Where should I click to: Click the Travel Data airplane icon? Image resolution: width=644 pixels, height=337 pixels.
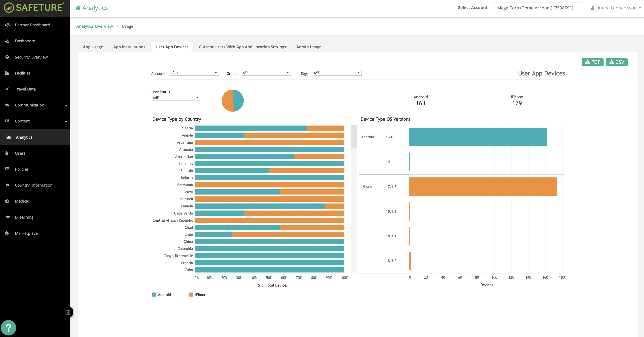7,89
